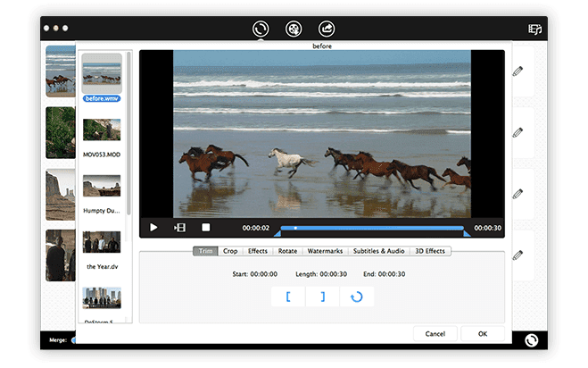Reset the trim with circular arrow icon
Viewport: 588px width, 368px height.
(x=357, y=297)
